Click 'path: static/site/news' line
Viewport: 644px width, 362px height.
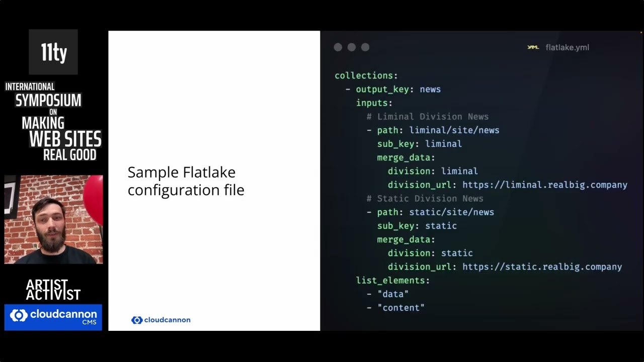point(430,212)
